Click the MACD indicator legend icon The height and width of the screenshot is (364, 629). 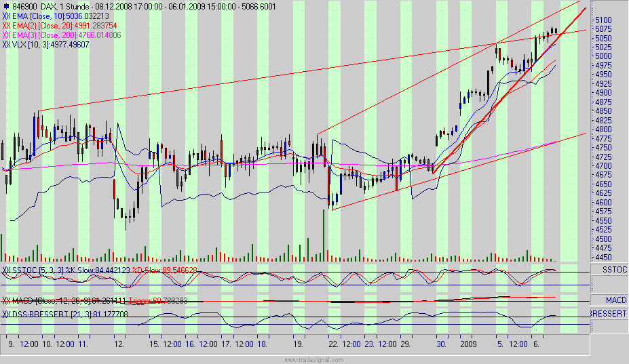point(6,300)
